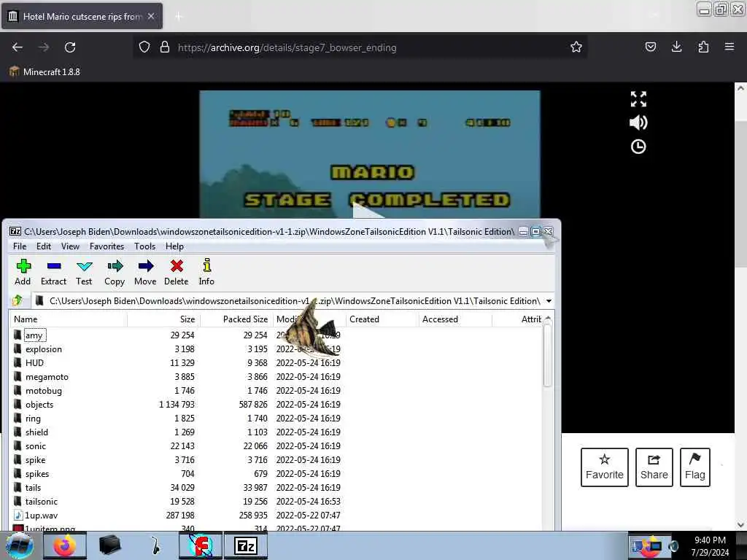The height and width of the screenshot is (560, 747).
Task: View site security padlock info
Action: [164, 47]
